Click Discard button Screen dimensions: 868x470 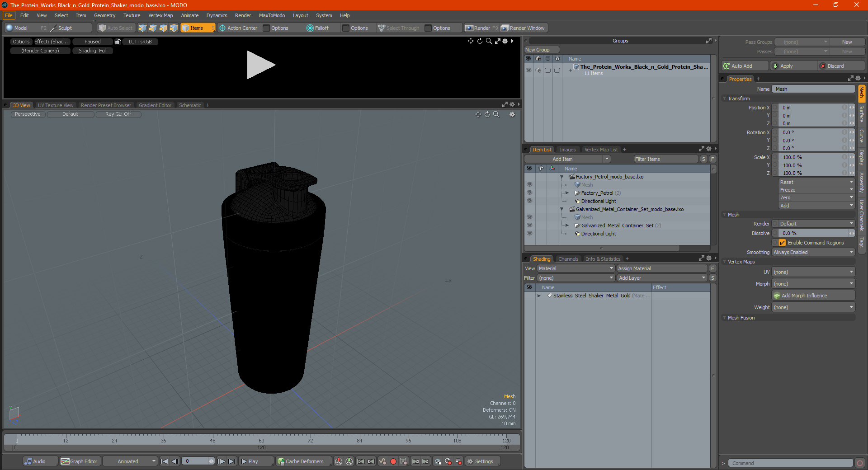tap(841, 66)
